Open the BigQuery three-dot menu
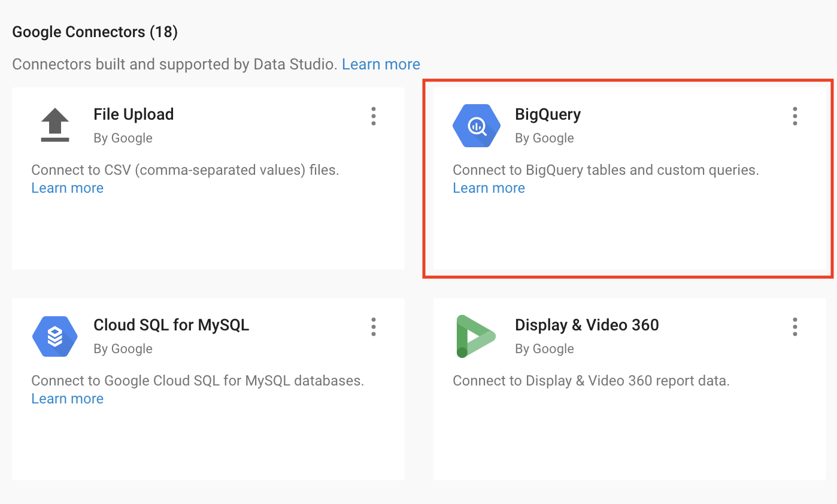 point(794,116)
